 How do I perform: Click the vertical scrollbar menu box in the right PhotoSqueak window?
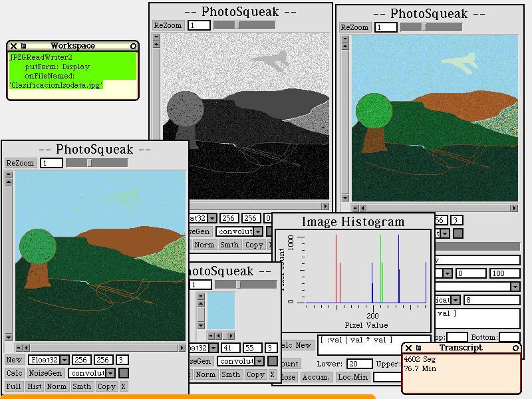click(x=345, y=39)
